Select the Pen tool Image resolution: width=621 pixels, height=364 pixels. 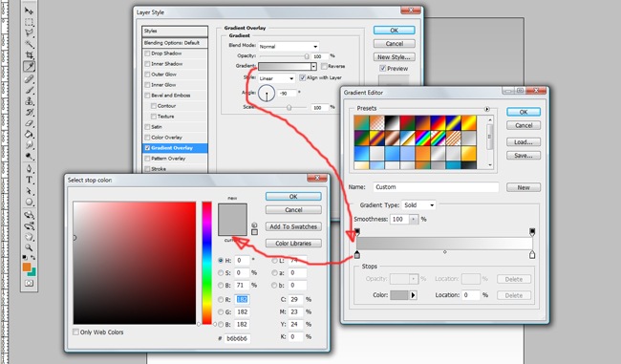click(29, 169)
